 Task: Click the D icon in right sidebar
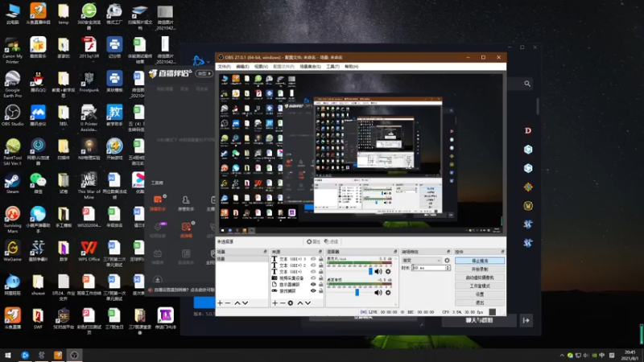click(x=528, y=130)
